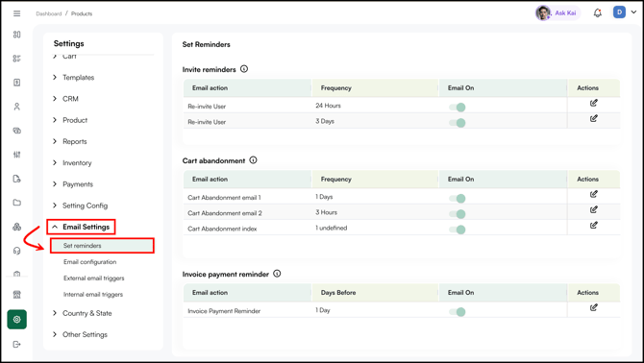644x363 pixels.
Task: Collapse the Email Settings section
Action: [81, 227]
